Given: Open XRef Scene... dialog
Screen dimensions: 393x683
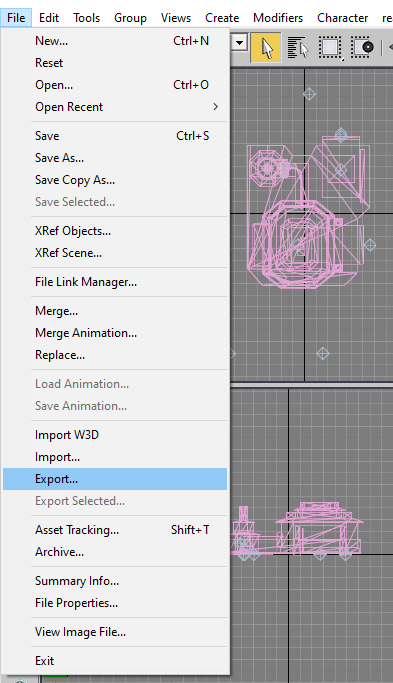Looking at the screenshot, I should (x=115, y=253).
